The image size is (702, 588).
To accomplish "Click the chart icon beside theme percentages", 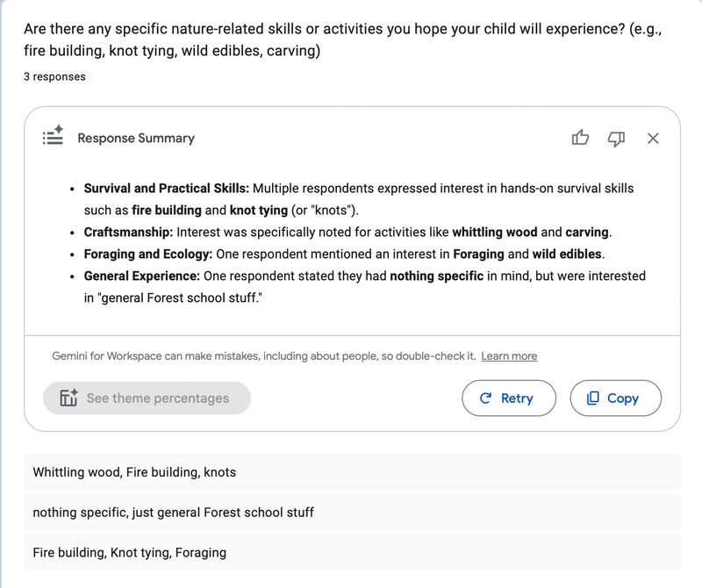I will pos(69,398).
